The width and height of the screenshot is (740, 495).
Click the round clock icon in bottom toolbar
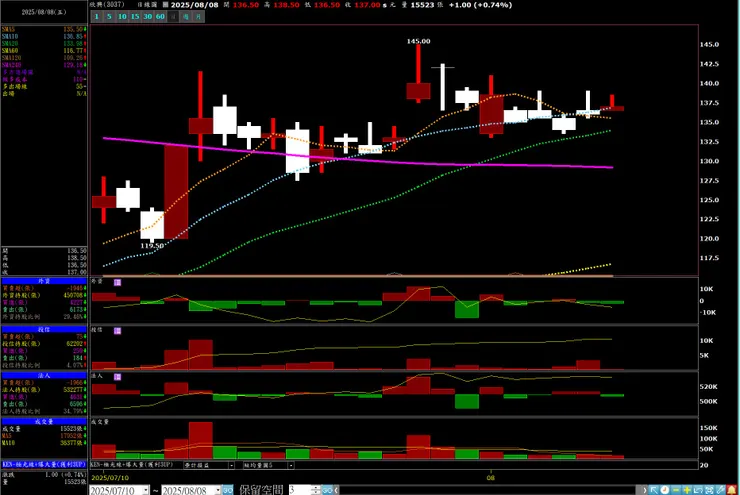point(664,490)
